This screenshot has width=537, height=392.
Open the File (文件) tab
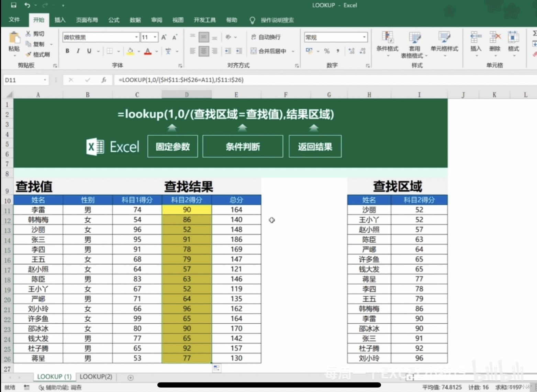pyautogui.click(x=14, y=20)
